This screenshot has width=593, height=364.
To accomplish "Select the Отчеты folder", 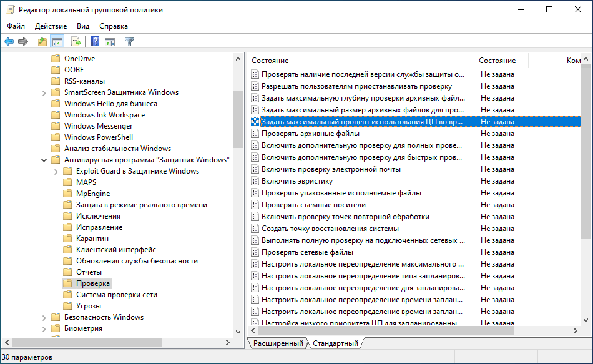I will pos(89,272).
